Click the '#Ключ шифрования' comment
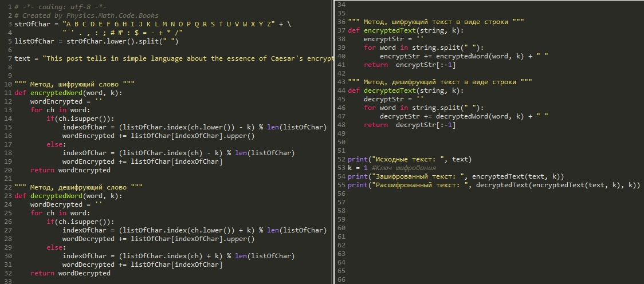The height and width of the screenshot is (284, 644). pyautogui.click(x=404, y=168)
